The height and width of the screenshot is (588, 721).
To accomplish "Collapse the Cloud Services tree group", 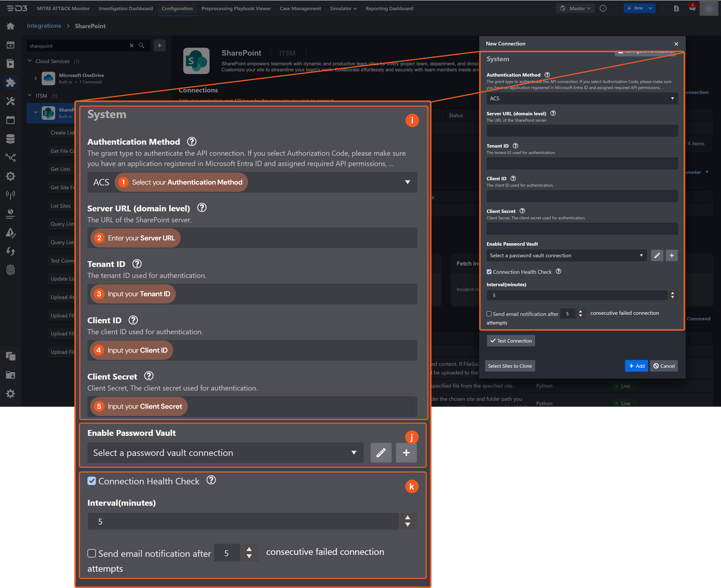I will tap(30, 61).
